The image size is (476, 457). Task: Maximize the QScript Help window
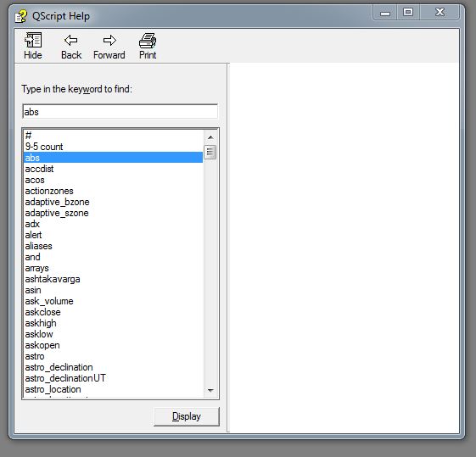pyautogui.click(x=407, y=13)
